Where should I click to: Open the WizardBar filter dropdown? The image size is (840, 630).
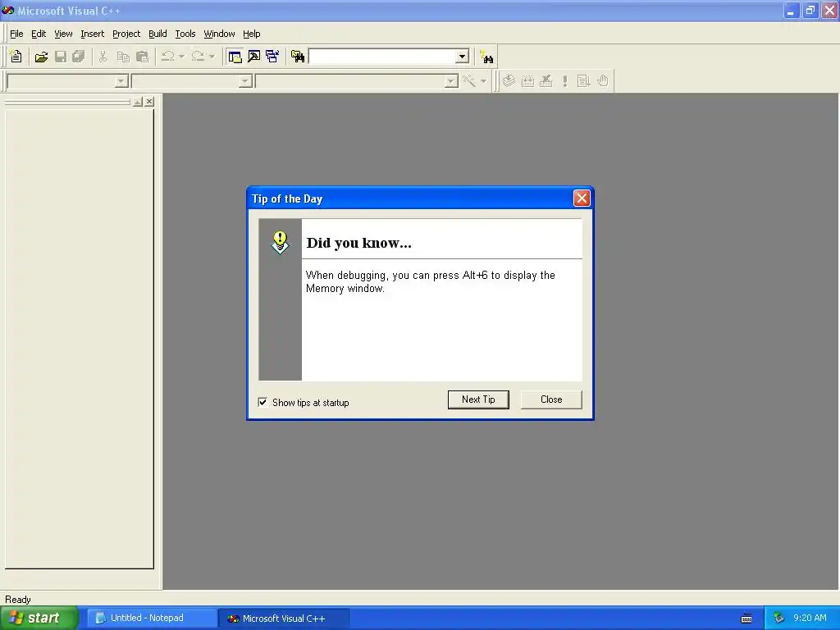tap(245, 81)
